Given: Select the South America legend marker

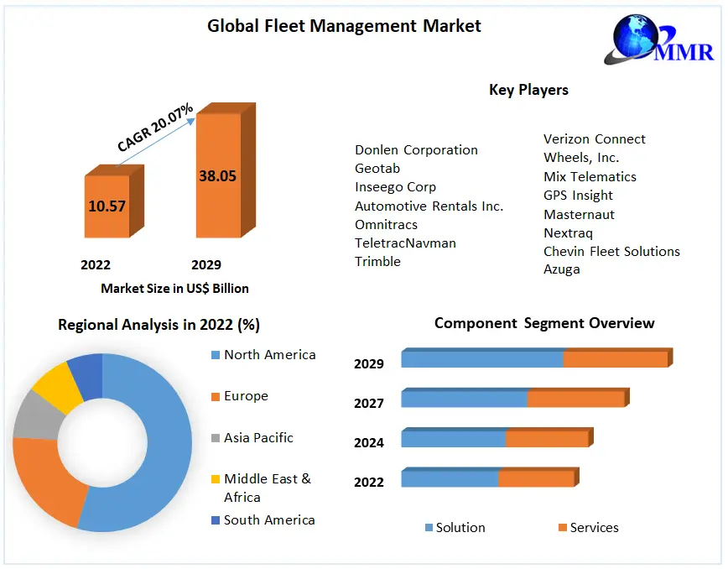Looking at the screenshot, I should (x=215, y=519).
